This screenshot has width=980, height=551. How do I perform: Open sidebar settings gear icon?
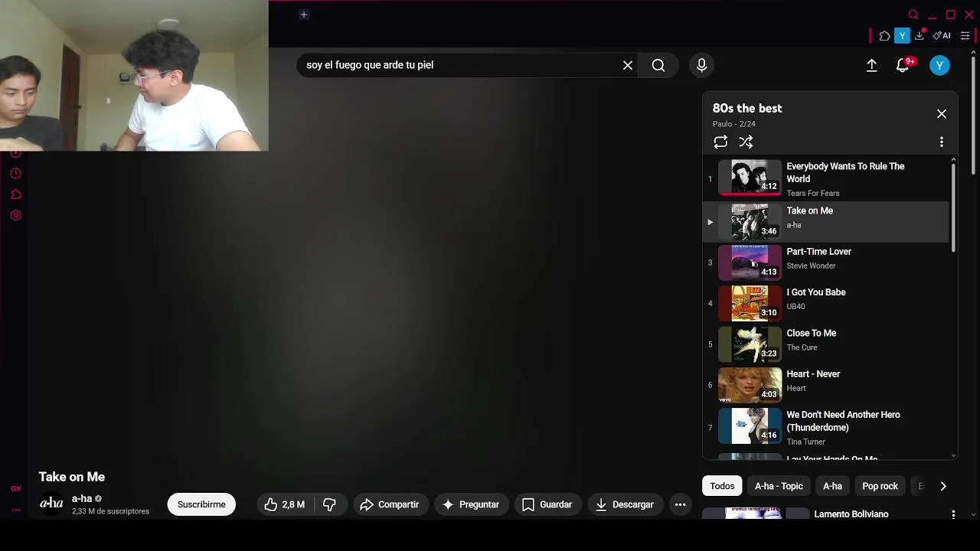[x=15, y=215]
